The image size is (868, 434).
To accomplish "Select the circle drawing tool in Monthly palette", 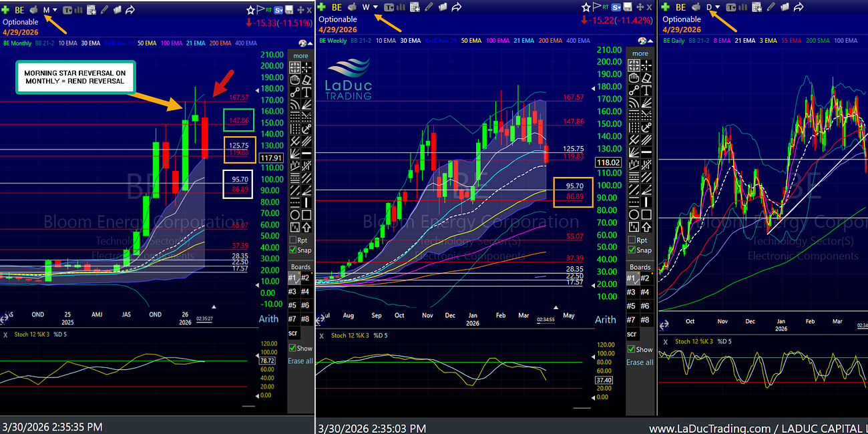I will (294, 215).
